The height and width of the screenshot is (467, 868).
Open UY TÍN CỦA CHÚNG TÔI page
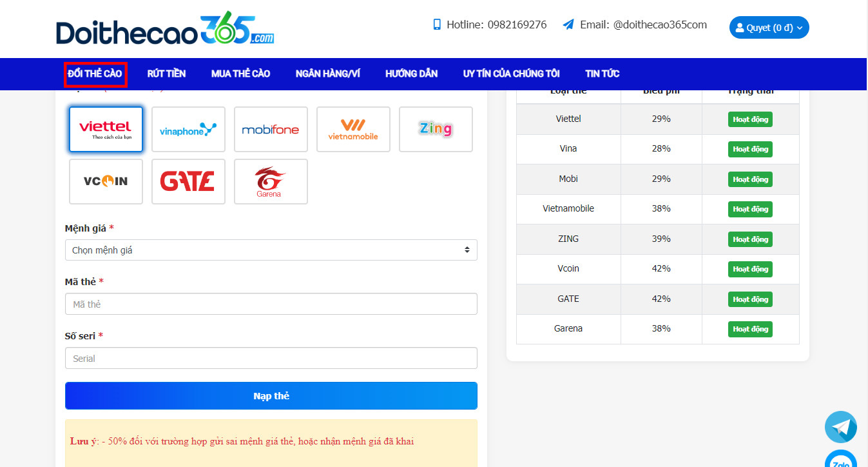(x=511, y=74)
